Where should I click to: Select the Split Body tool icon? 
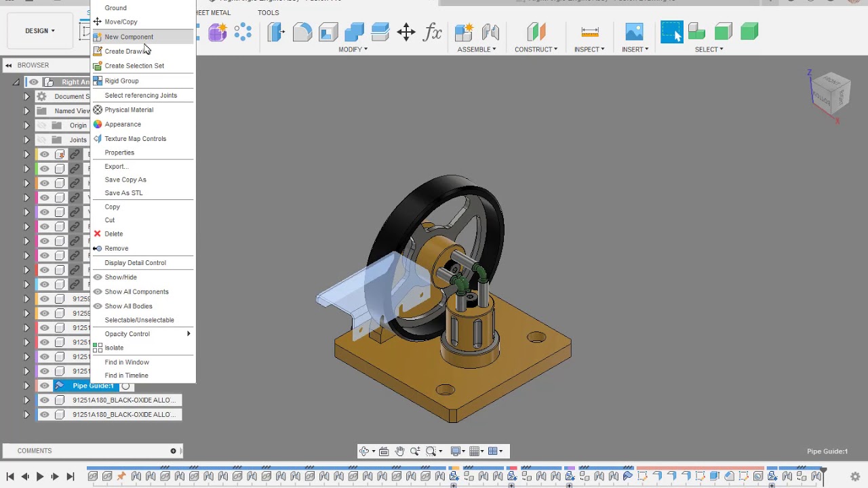pyautogui.click(x=380, y=32)
